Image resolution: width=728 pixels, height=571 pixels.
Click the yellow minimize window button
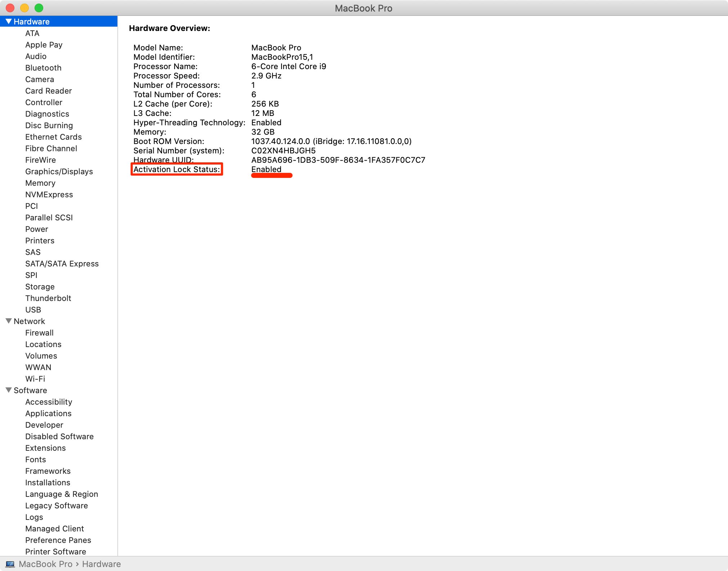coord(24,8)
